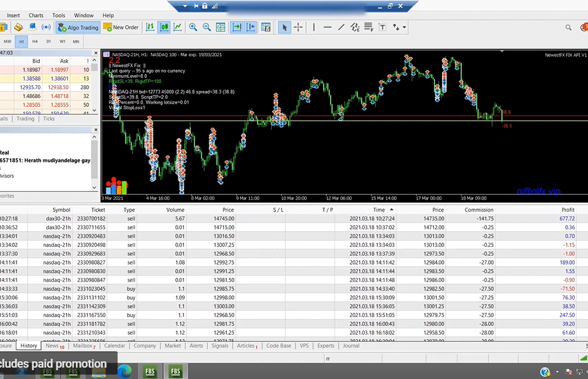
Task: Click the tile windows grid icon
Action: tap(221, 27)
